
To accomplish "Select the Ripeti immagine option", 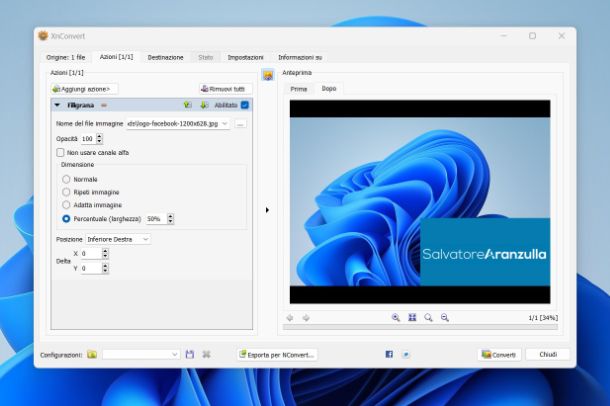I will pos(66,192).
